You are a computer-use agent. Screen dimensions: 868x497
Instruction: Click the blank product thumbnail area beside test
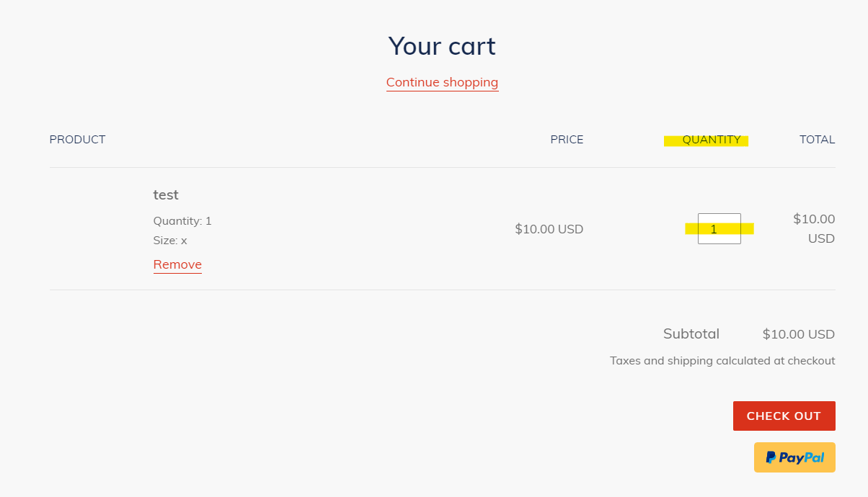(x=94, y=229)
